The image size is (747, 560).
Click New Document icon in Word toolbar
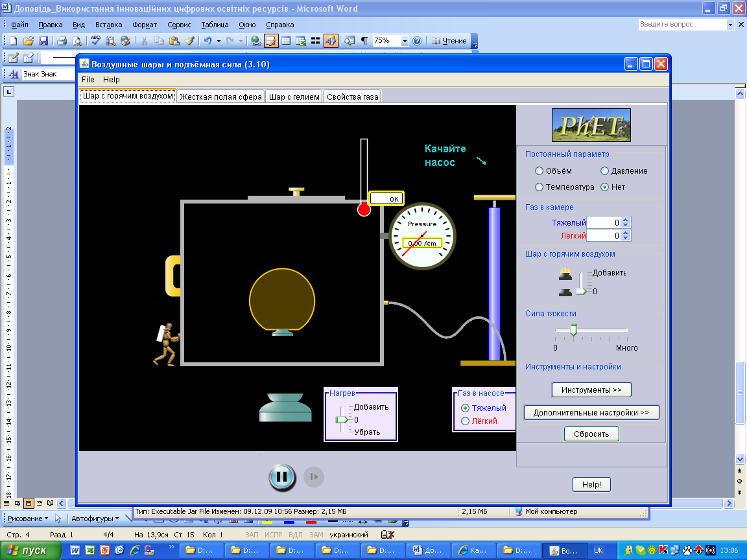[x=14, y=41]
